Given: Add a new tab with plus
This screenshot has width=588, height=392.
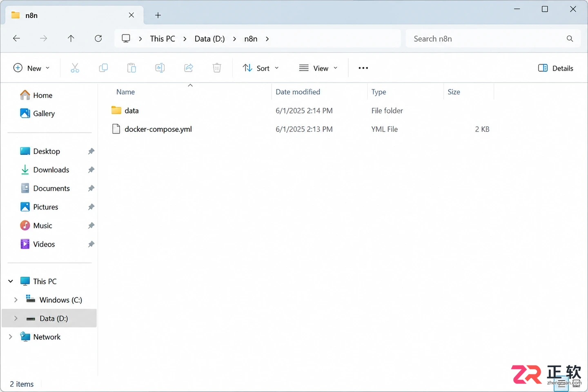Looking at the screenshot, I should [158, 15].
